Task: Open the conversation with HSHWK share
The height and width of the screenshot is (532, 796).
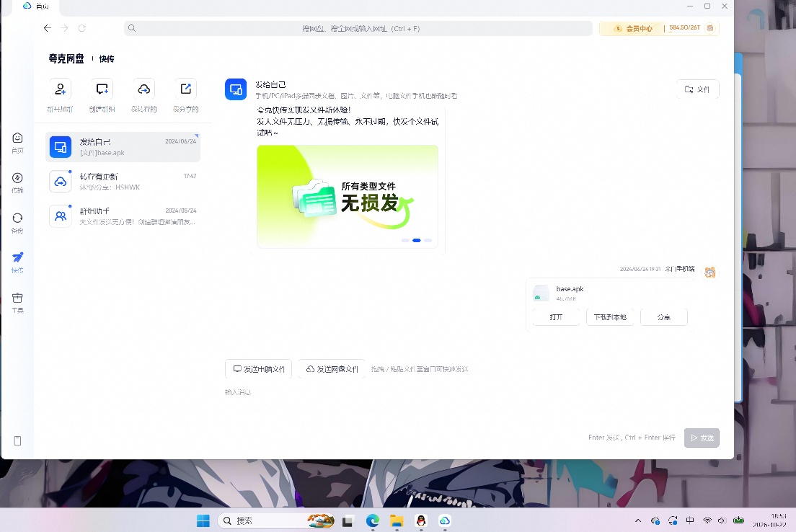Action: (123, 182)
